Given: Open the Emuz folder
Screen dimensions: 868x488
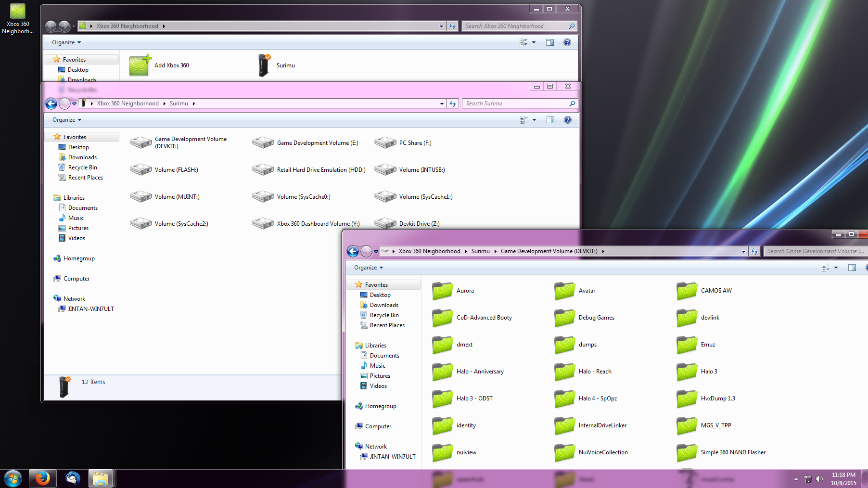Looking at the screenshot, I should (x=696, y=345).
